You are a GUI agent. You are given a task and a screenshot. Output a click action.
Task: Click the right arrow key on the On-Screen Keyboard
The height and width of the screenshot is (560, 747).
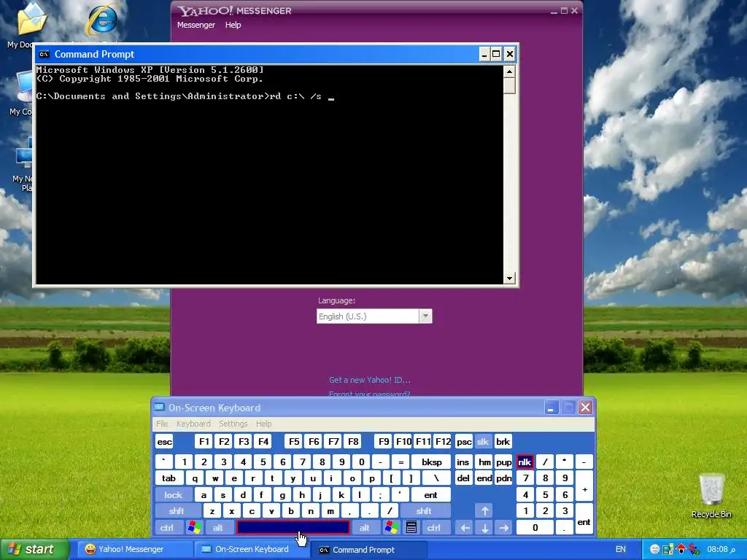point(504,528)
